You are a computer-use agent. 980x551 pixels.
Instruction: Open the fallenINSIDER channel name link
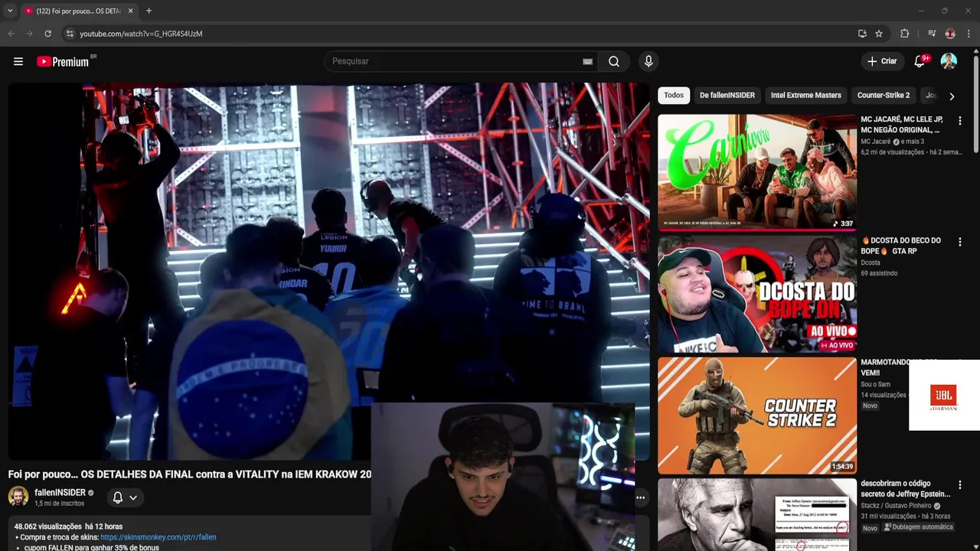[60, 493]
